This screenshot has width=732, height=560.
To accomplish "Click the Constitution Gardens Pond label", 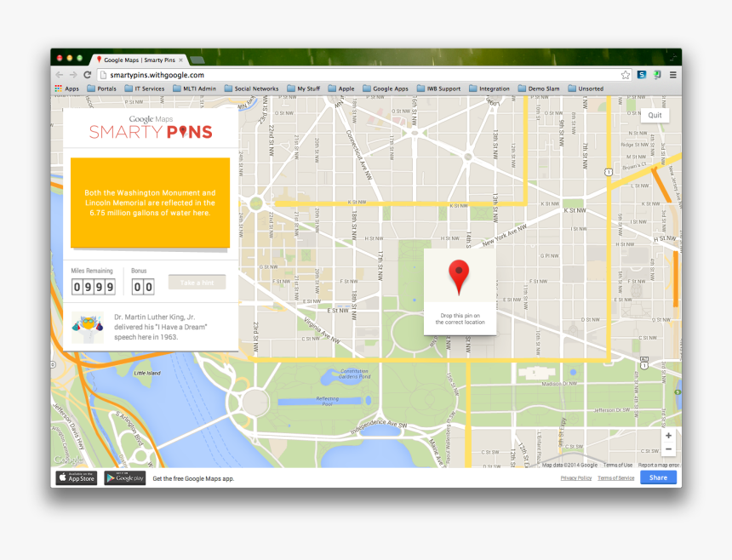I will click(x=354, y=374).
